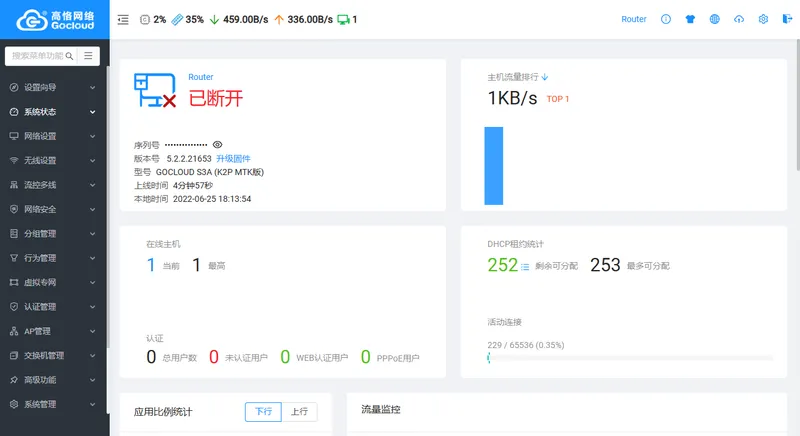Click the upload speed arrow icon
This screenshot has width=800, height=436.
pyautogui.click(x=279, y=19)
